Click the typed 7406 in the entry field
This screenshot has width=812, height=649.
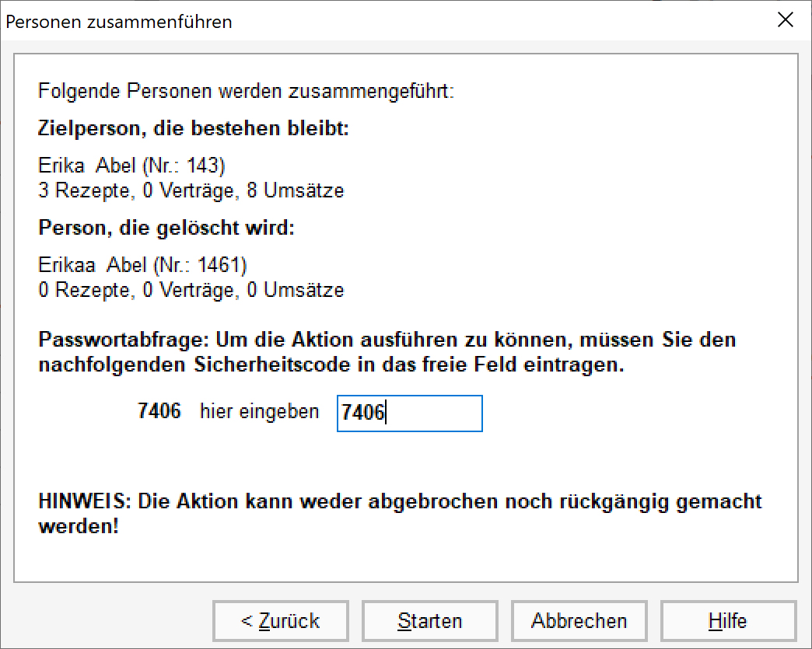pos(363,413)
